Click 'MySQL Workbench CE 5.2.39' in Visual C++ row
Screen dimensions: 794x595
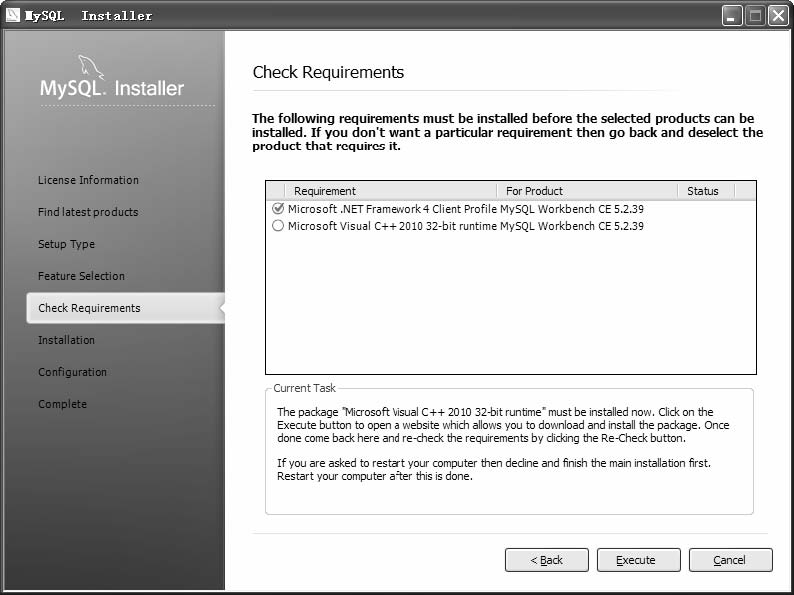572,226
